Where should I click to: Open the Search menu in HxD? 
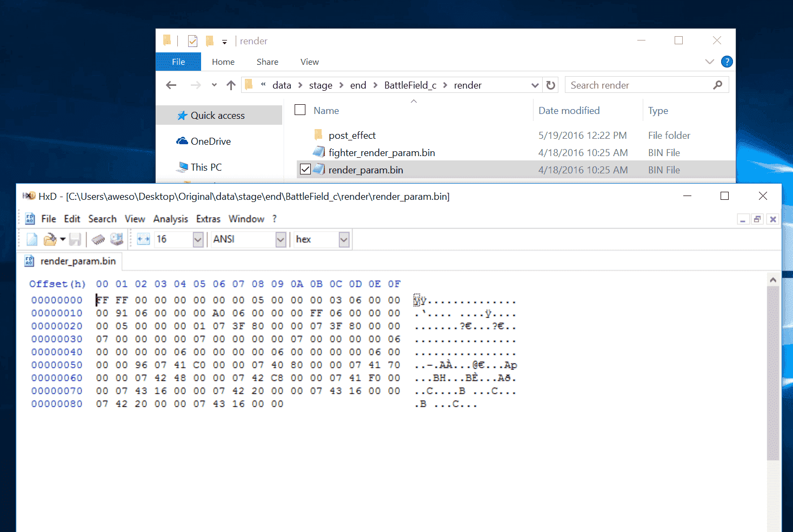coord(102,219)
